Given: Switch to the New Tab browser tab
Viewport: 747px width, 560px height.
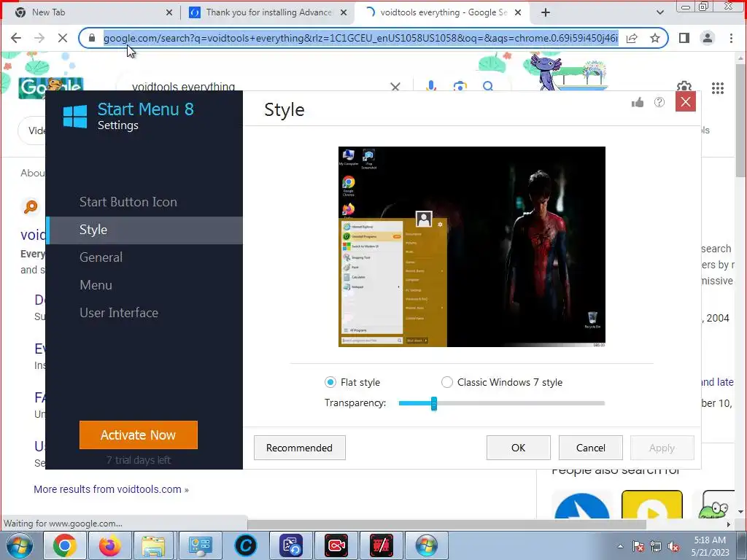Looking at the screenshot, I should click(x=90, y=12).
